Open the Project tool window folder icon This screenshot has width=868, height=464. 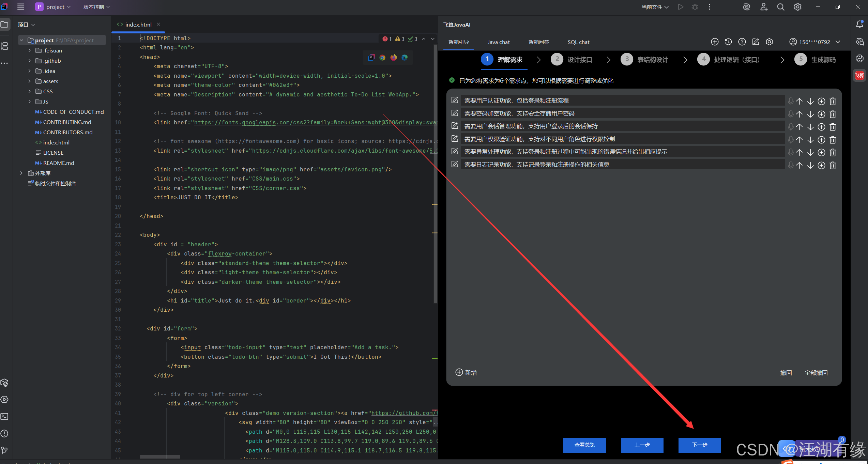[4, 25]
